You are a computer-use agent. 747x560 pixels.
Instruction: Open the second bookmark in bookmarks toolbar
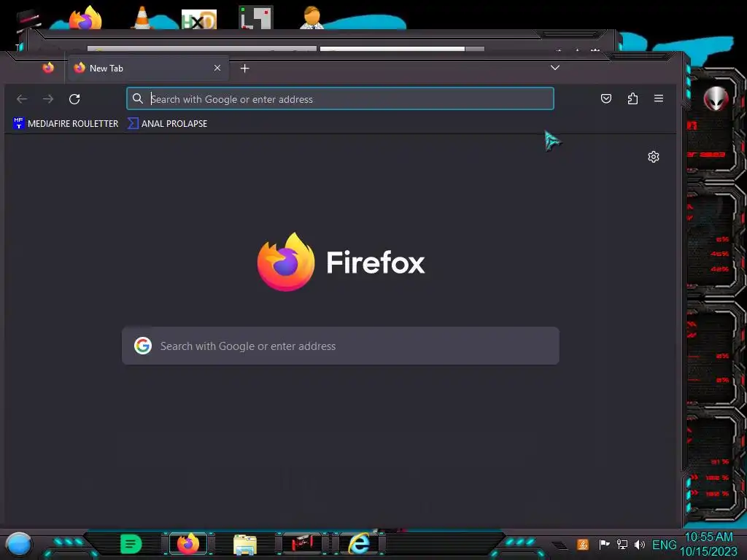pyautogui.click(x=167, y=123)
